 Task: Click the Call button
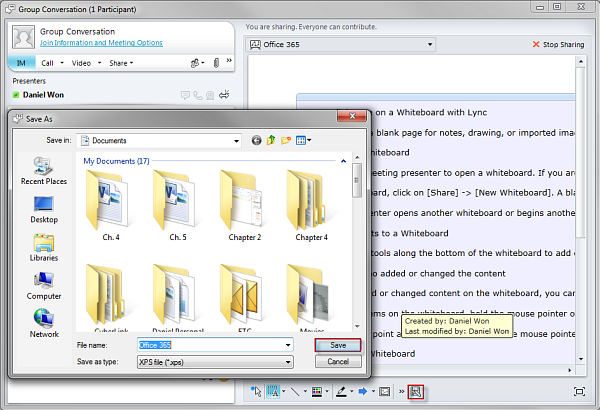47,63
